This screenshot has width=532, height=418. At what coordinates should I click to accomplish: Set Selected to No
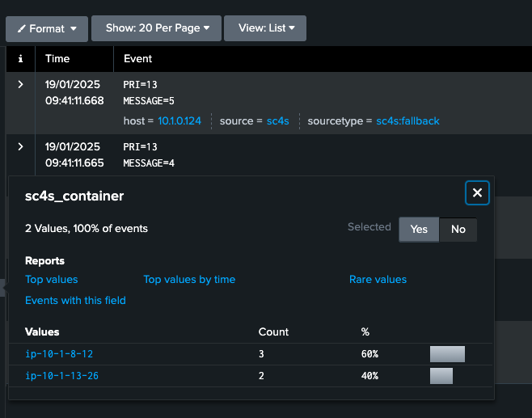pyautogui.click(x=458, y=230)
